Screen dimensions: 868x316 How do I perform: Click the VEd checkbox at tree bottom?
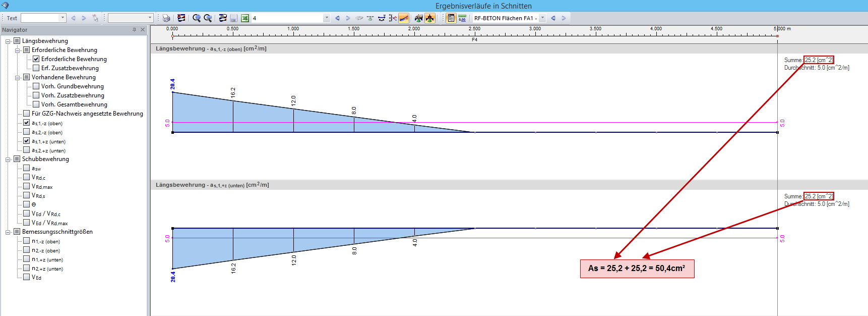[27, 277]
